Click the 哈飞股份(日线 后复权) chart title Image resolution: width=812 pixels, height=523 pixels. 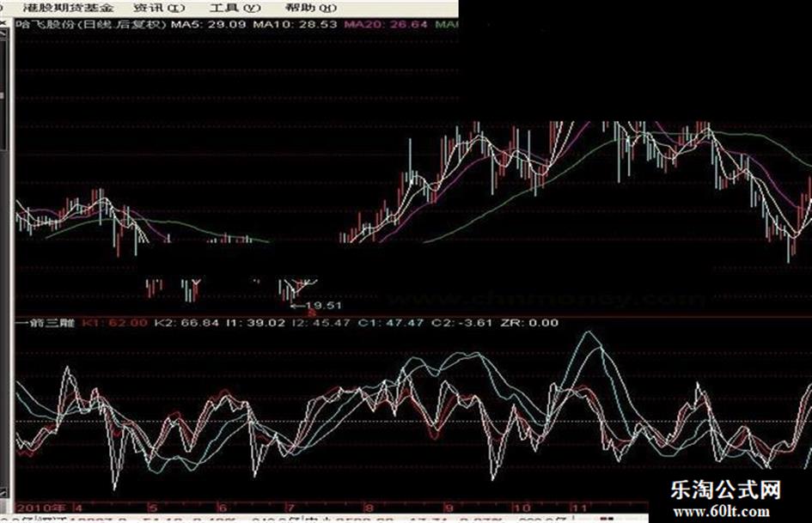(91, 24)
